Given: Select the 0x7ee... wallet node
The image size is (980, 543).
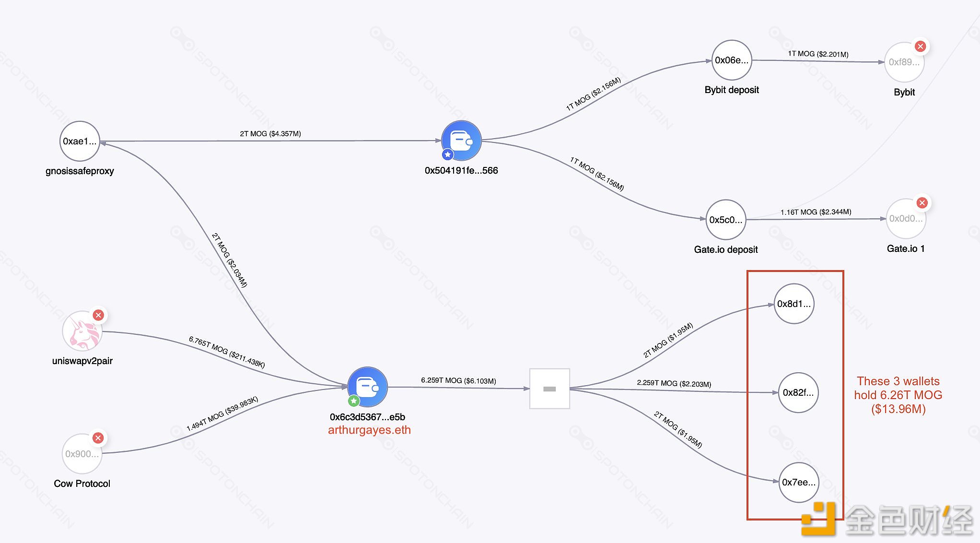Looking at the screenshot, I should (x=799, y=482).
